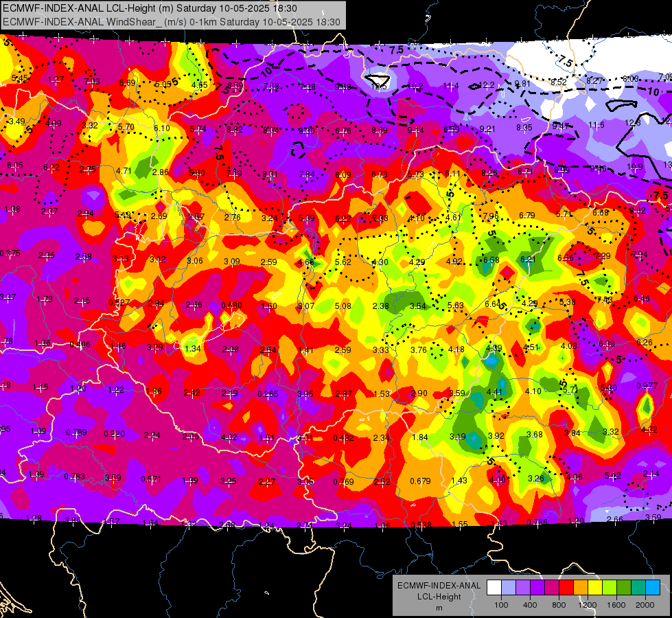Click the wind shear value '0.265'
Viewport: 672px width, 618px height.
coord(268,393)
